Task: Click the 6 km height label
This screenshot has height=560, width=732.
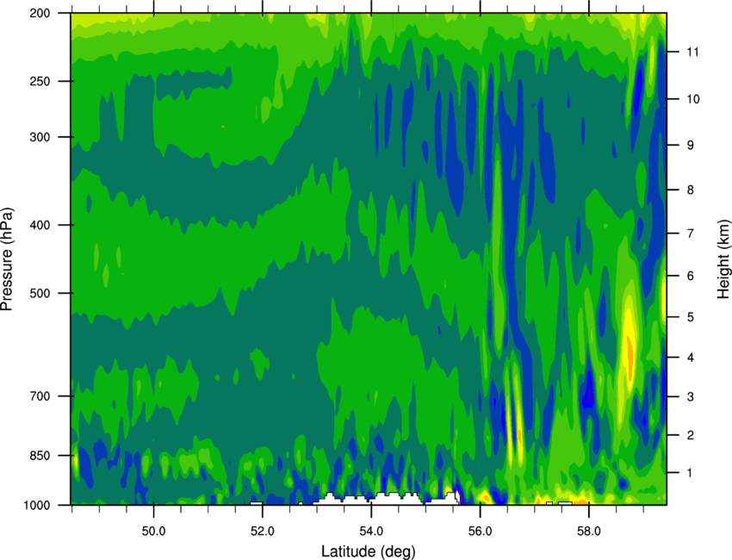Action: pos(690,276)
